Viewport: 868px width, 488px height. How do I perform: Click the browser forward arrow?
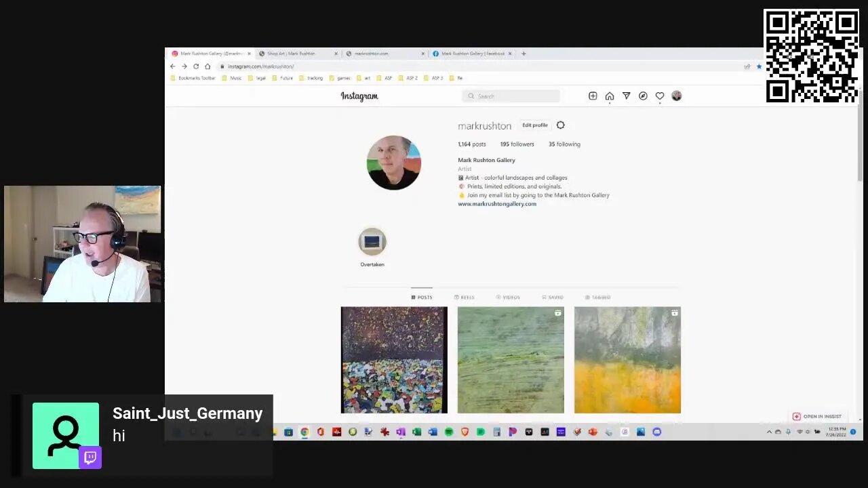click(184, 66)
